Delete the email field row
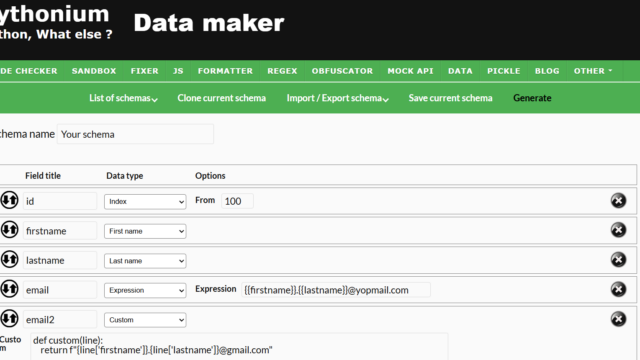The width and height of the screenshot is (640, 360). pos(618,289)
